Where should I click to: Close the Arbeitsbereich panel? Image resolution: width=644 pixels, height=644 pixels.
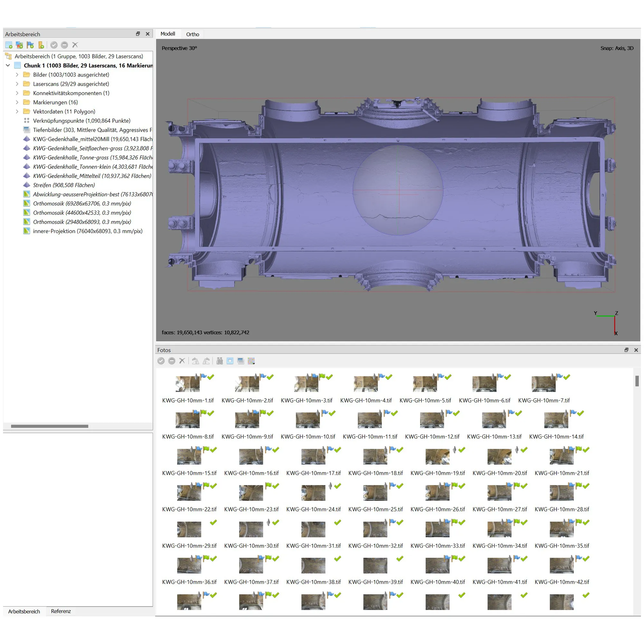pyautogui.click(x=148, y=34)
